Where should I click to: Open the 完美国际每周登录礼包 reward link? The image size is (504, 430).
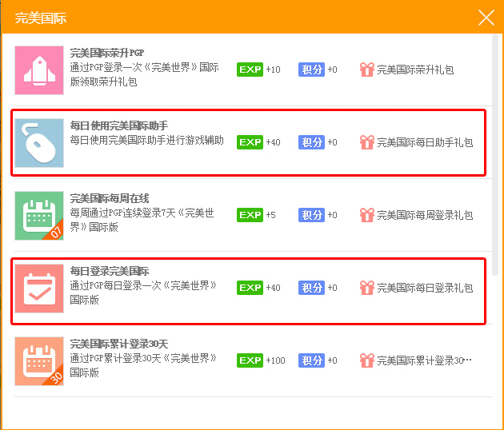coord(425,215)
